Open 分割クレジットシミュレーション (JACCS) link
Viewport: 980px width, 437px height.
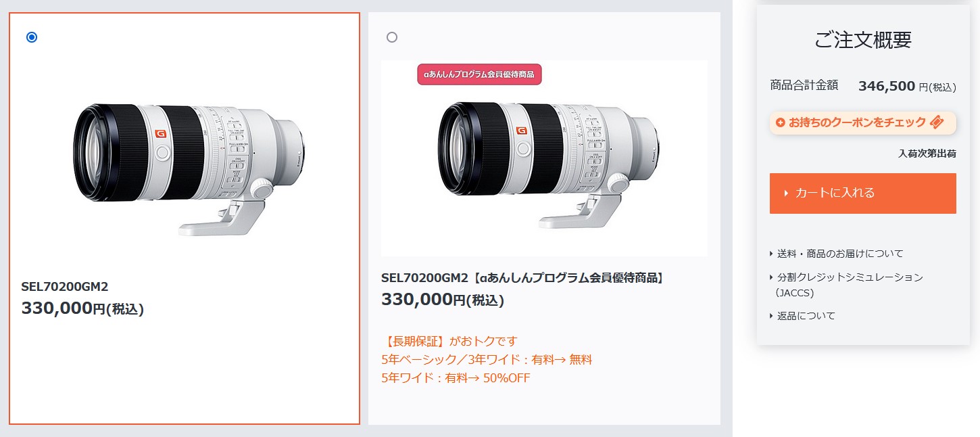[x=850, y=285]
